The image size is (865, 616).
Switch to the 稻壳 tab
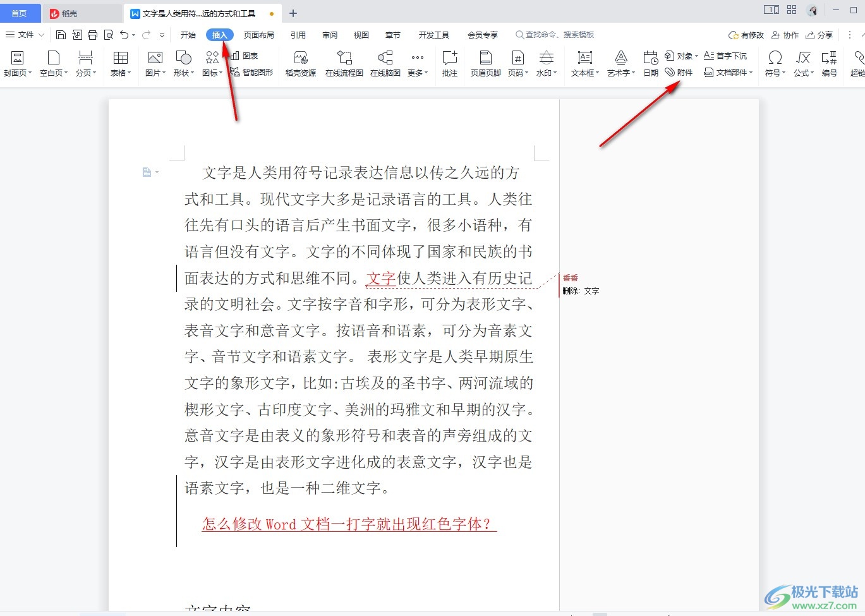tap(82, 13)
